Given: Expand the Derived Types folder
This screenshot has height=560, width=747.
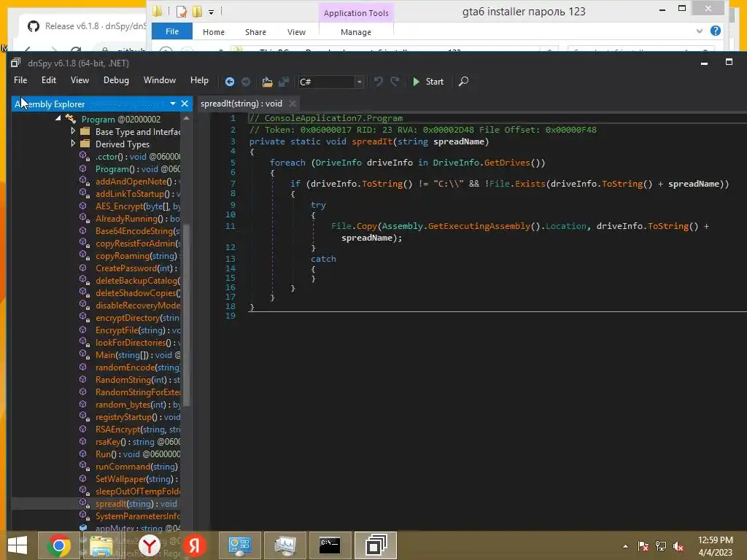Looking at the screenshot, I should (x=73, y=143).
